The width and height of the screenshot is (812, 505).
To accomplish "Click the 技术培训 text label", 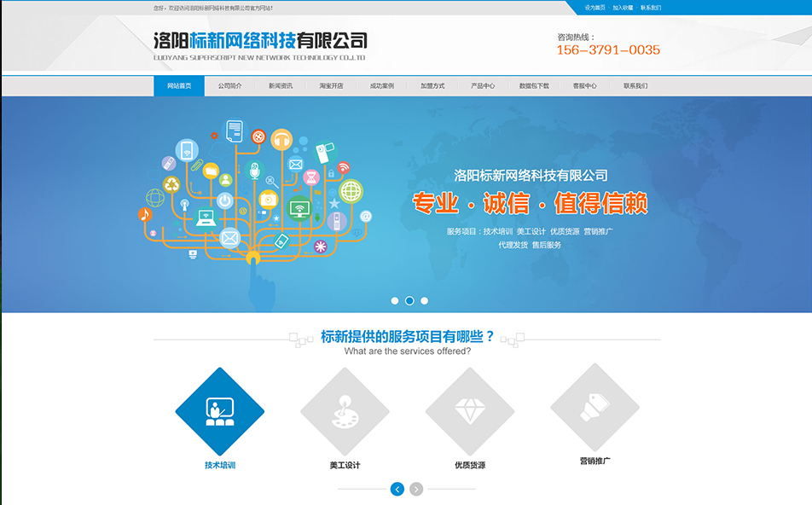I will 220,465.
